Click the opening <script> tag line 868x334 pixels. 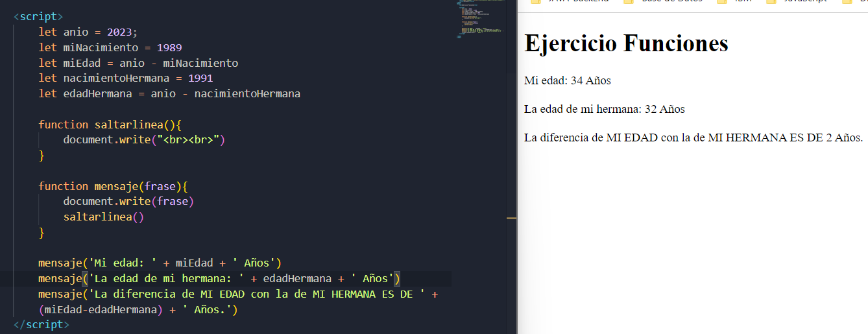pyautogui.click(x=38, y=17)
